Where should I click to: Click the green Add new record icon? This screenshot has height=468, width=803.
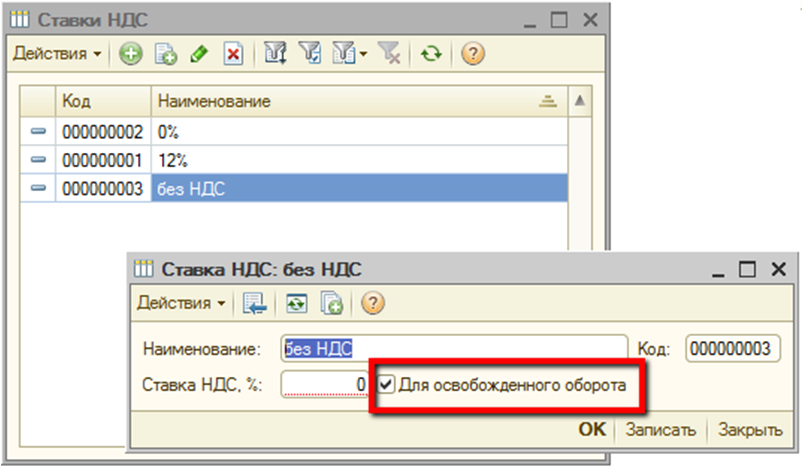click(x=130, y=54)
